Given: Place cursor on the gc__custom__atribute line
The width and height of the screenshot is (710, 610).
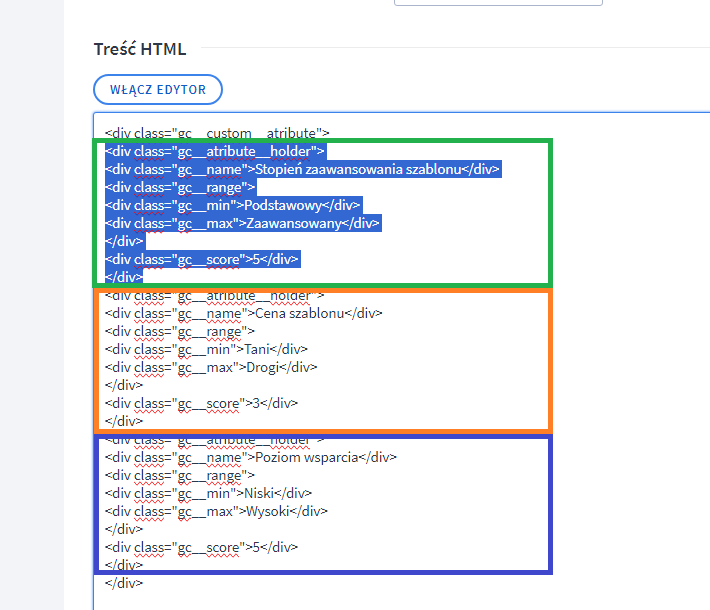Looking at the screenshot, I should pyautogui.click(x=217, y=133).
